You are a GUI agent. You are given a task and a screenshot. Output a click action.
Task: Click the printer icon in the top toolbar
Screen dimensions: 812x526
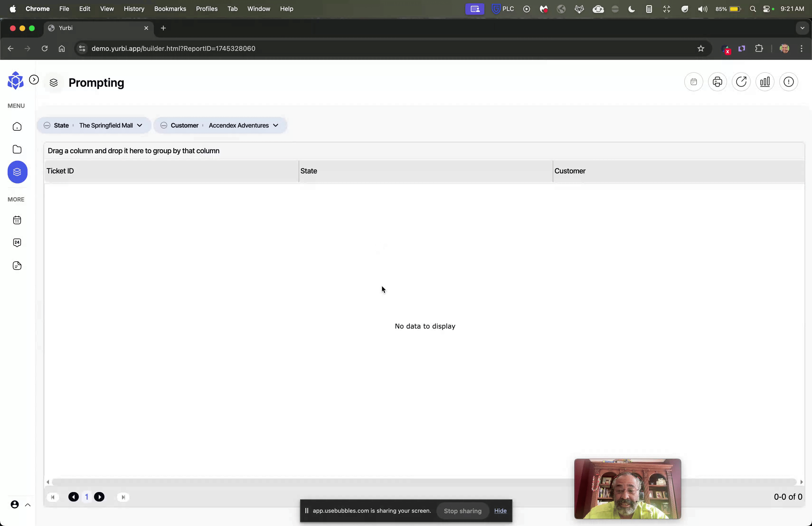[717, 82]
